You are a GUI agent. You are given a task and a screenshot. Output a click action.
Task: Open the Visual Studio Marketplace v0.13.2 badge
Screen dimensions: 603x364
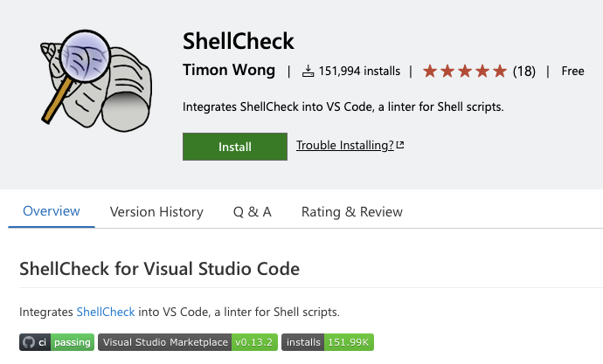[x=188, y=342]
